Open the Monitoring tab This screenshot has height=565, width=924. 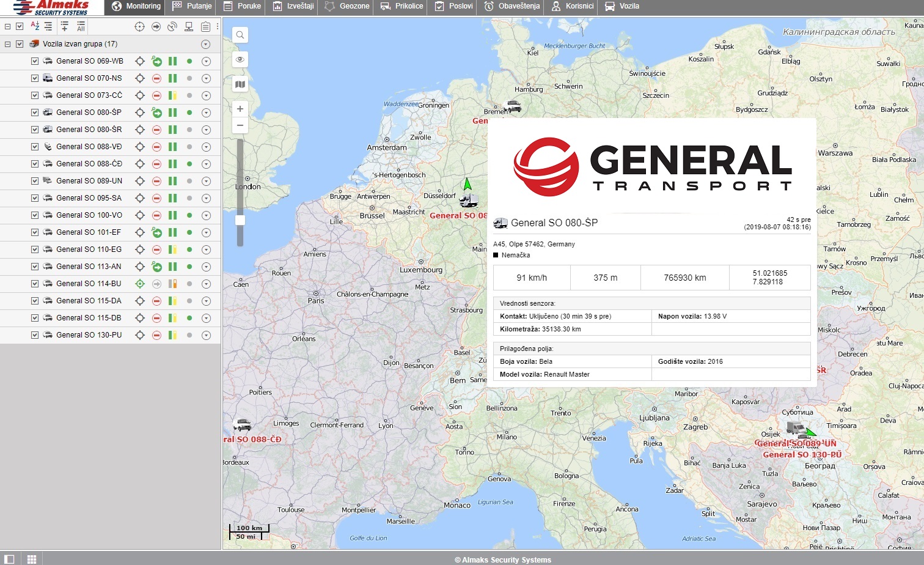click(x=136, y=6)
